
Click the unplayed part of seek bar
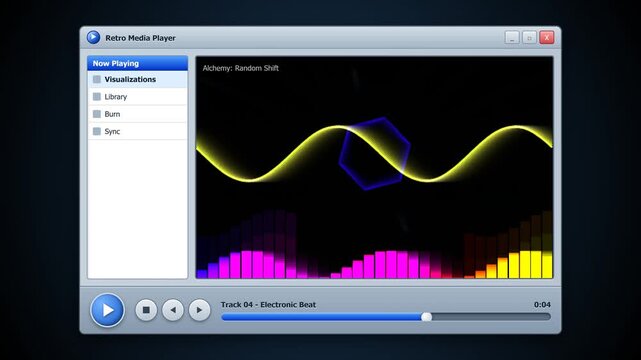(491, 317)
